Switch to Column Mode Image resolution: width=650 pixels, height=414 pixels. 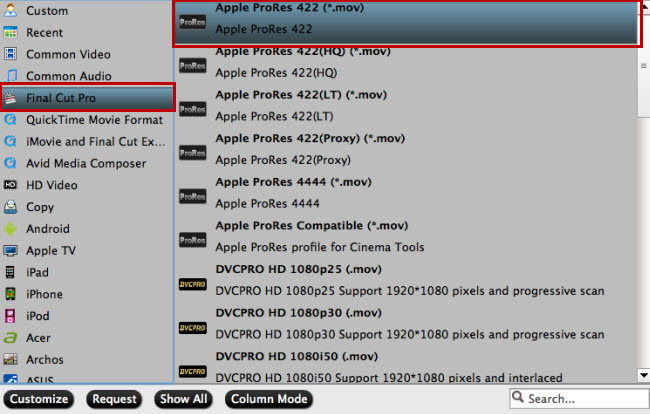click(269, 399)
